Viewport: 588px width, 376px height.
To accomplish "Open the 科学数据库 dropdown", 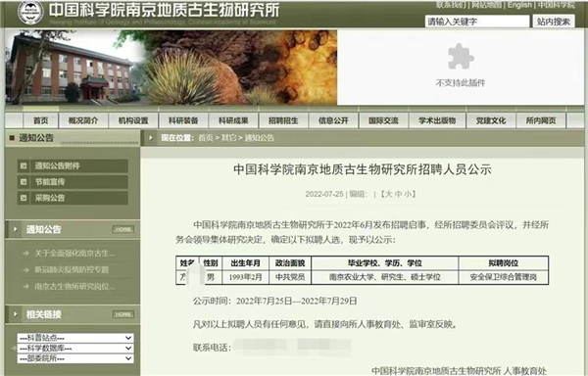I will [x=75, y=349].
